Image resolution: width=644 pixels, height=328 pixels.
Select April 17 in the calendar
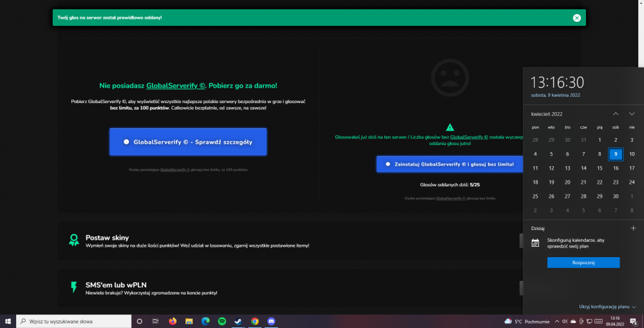pos(632,168)
